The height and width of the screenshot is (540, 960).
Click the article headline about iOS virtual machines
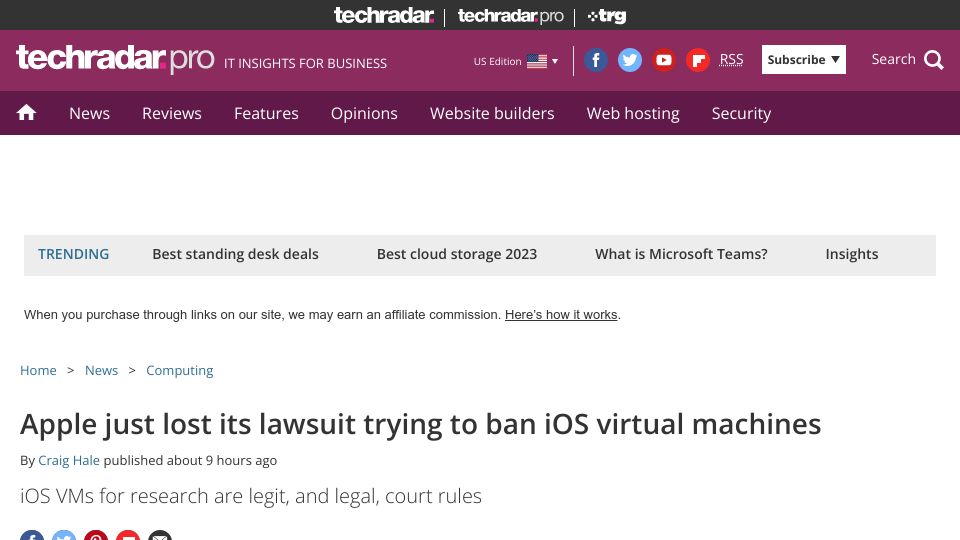[421, 424]
